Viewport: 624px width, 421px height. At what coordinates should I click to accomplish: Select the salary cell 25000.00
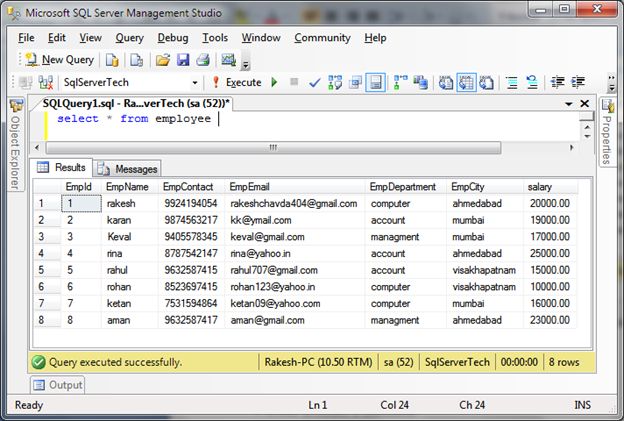[550, 253]
